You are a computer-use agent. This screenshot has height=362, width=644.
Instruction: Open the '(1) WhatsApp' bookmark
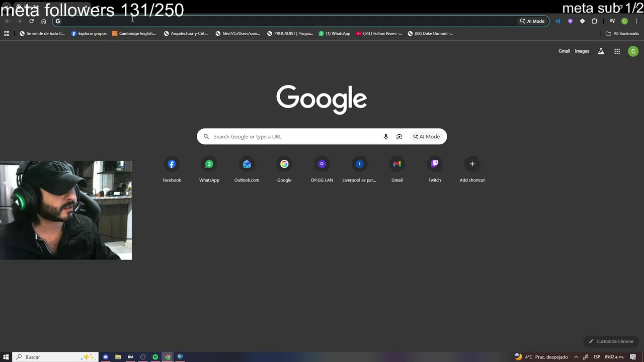click(335, 34)
